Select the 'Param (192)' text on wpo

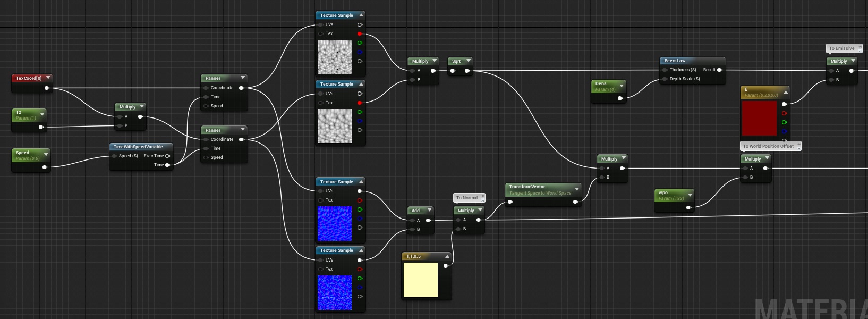[x=671, y=199]
